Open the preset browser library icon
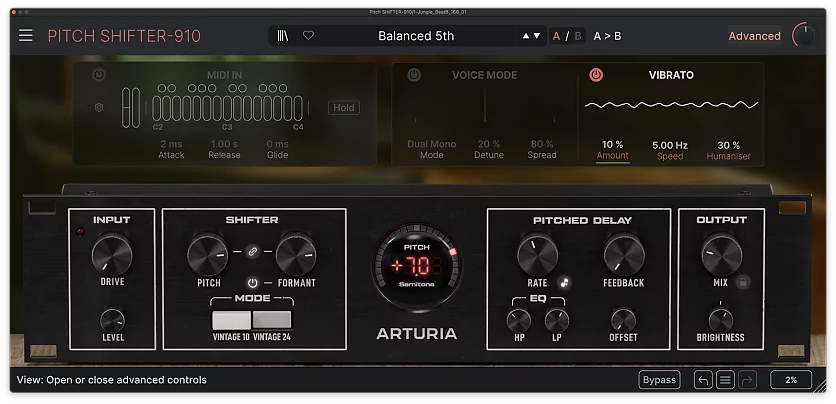Screen dimensions: 836x404 click(283, 36)
